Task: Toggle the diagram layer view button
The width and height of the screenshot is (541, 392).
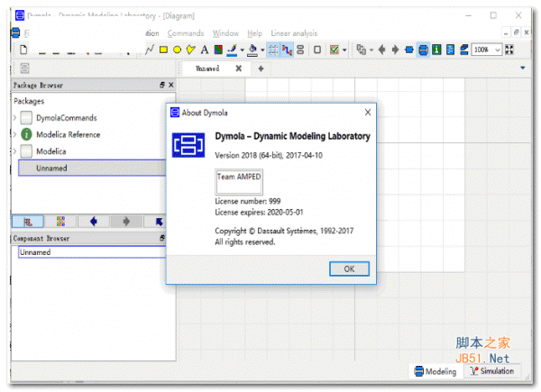Action: point(423,50)
